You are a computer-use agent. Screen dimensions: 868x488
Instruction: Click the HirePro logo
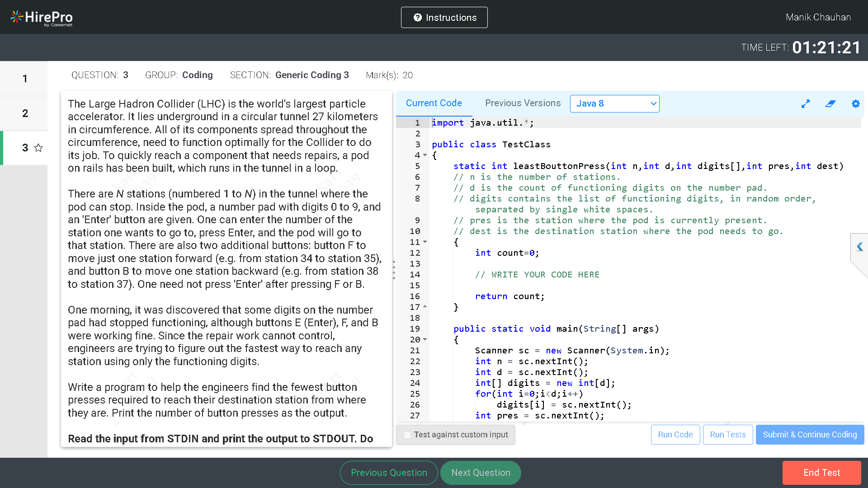click(42, 18)
